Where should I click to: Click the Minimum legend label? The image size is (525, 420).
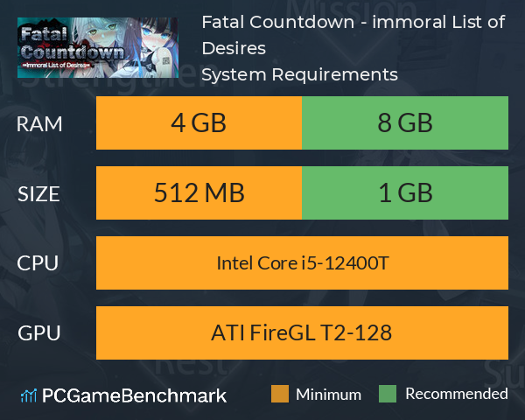328,395
